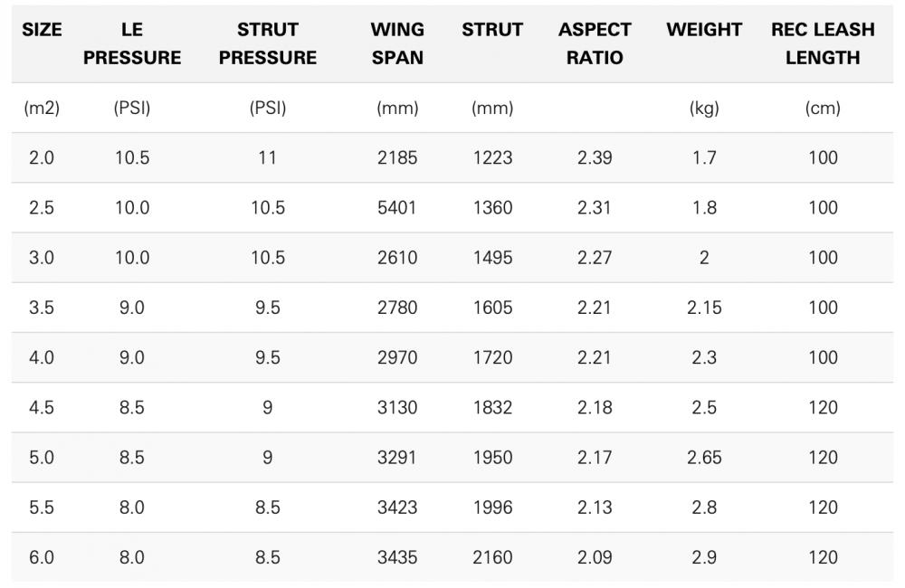Select the (m2) unit label

(x=42, y=109)
